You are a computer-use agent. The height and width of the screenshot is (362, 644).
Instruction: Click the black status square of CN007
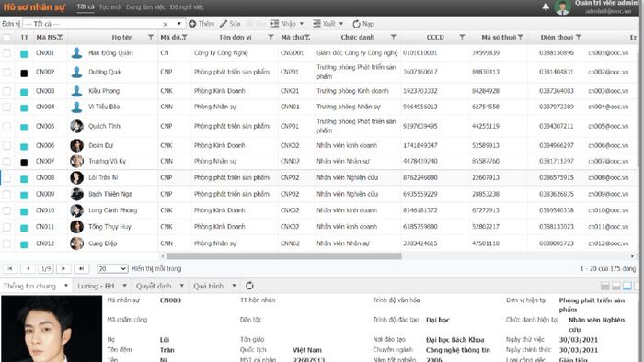[x=24, y=163]
